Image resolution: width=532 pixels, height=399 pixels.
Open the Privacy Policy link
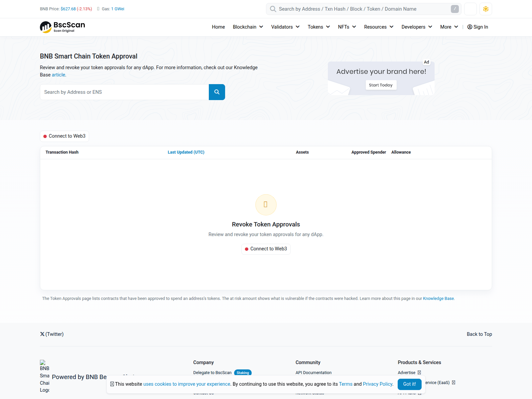(x=378, y=384)
